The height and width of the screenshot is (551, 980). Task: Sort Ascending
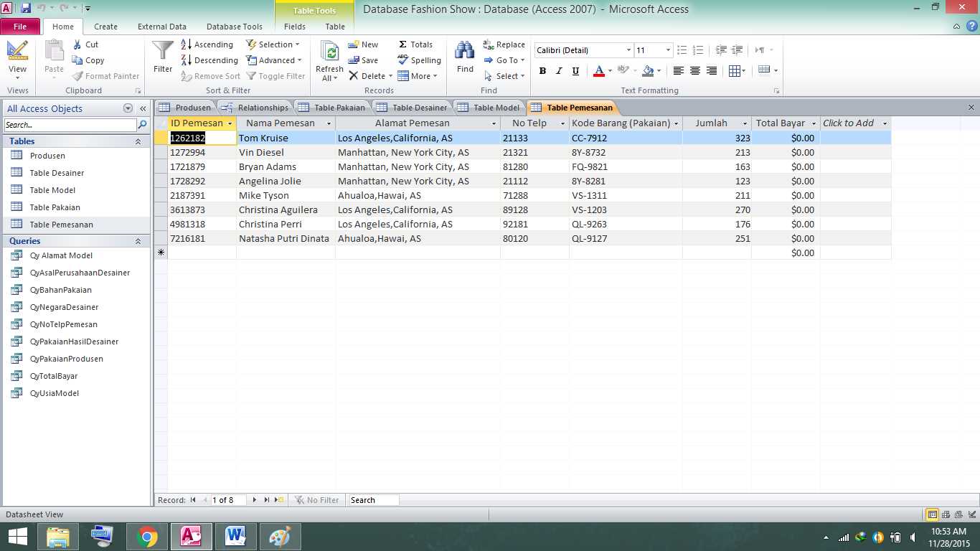(207, 44)
